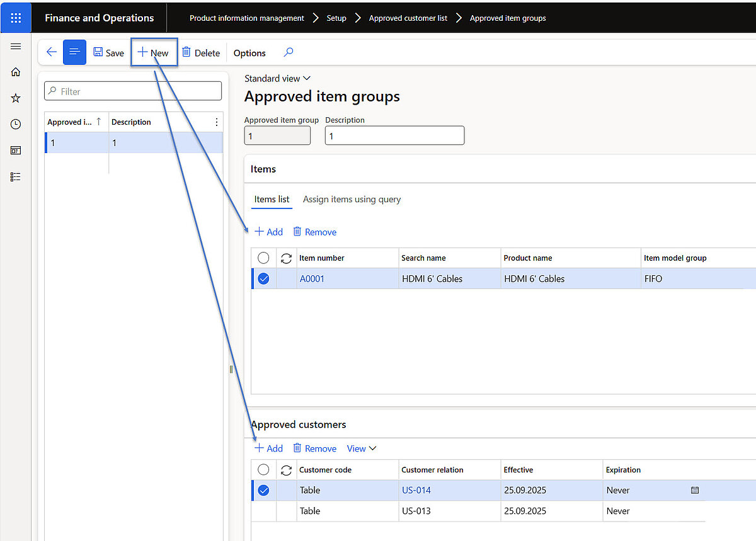Open the View dropdown in Approved customers
Screen dimensions: 756x541
click(x=362, y=448)
